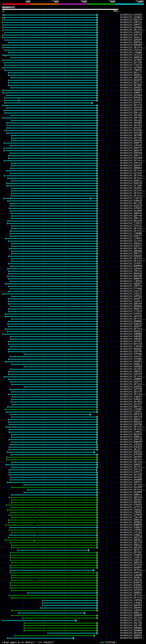Open hit UniRef100_A9PCZ0
The image size is (146, 644).
click(131, 22)
